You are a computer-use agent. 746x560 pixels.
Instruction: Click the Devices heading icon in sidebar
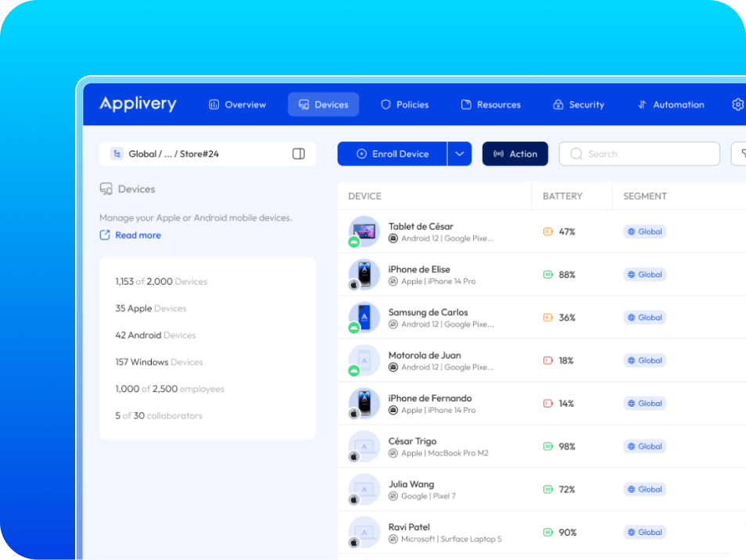(x=106, y=189)
